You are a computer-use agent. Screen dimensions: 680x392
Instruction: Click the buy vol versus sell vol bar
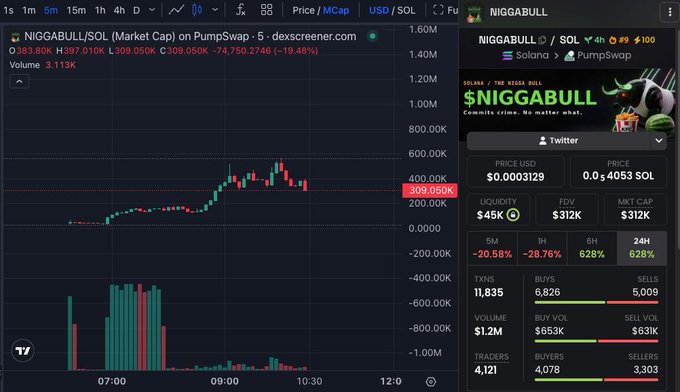tap(596, 341)
